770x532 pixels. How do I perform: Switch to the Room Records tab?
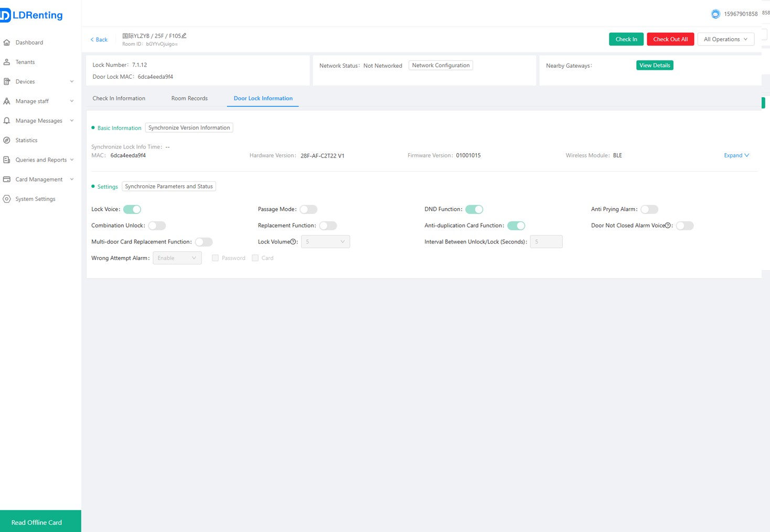pyautogui.click(x=189, y=98)
